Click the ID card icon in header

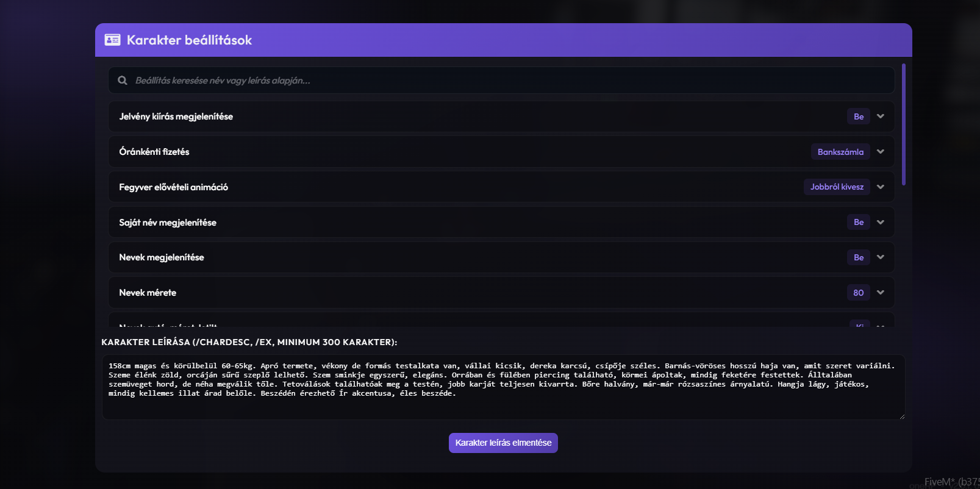click(112, 40)
